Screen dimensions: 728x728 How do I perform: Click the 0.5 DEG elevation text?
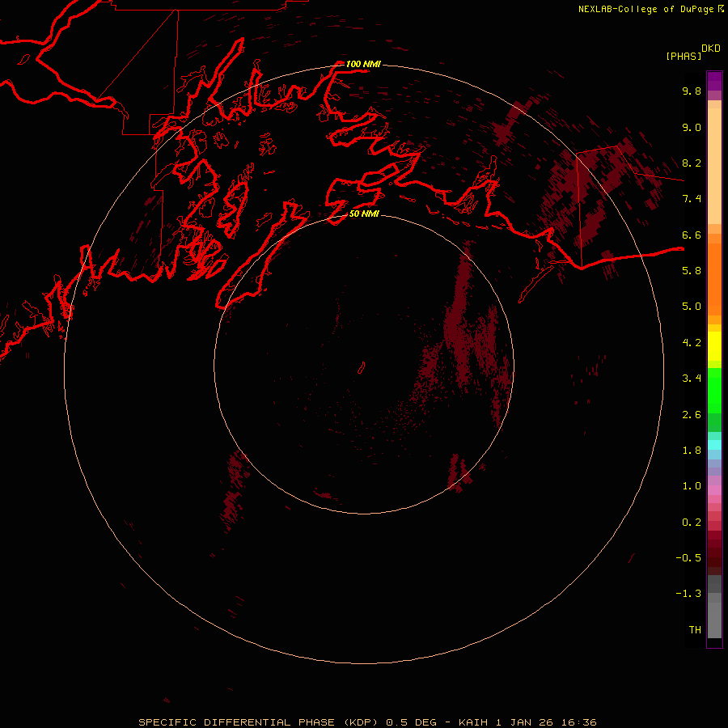412,722
